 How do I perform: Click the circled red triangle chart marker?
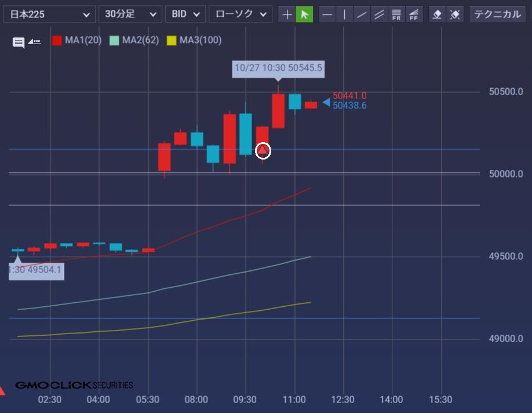pos(263,151)
